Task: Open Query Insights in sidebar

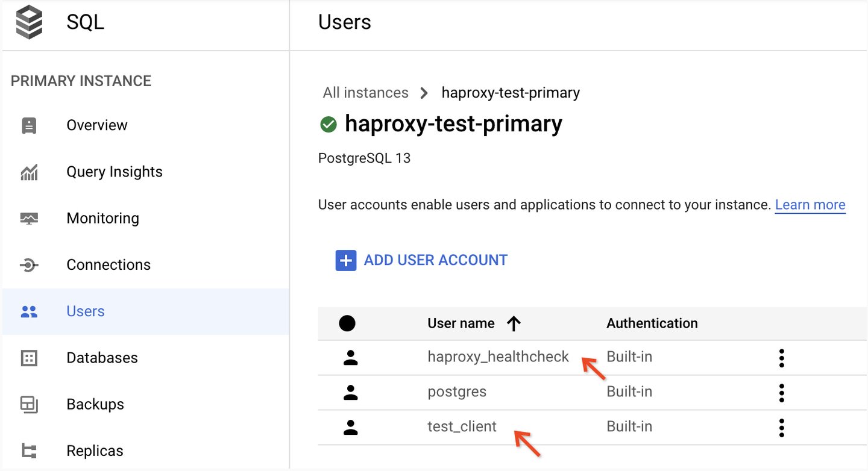Action: (115, 172)
